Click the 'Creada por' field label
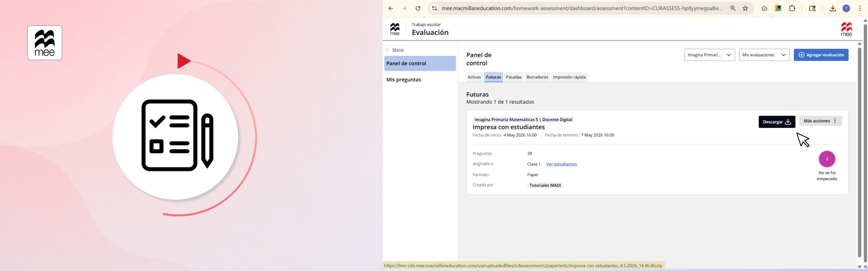Screen dimensions: 868x271 [483, 185]
